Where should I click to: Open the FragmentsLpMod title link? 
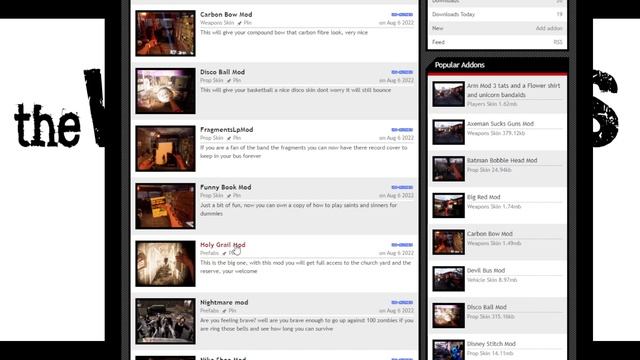[x=227, y=129]
